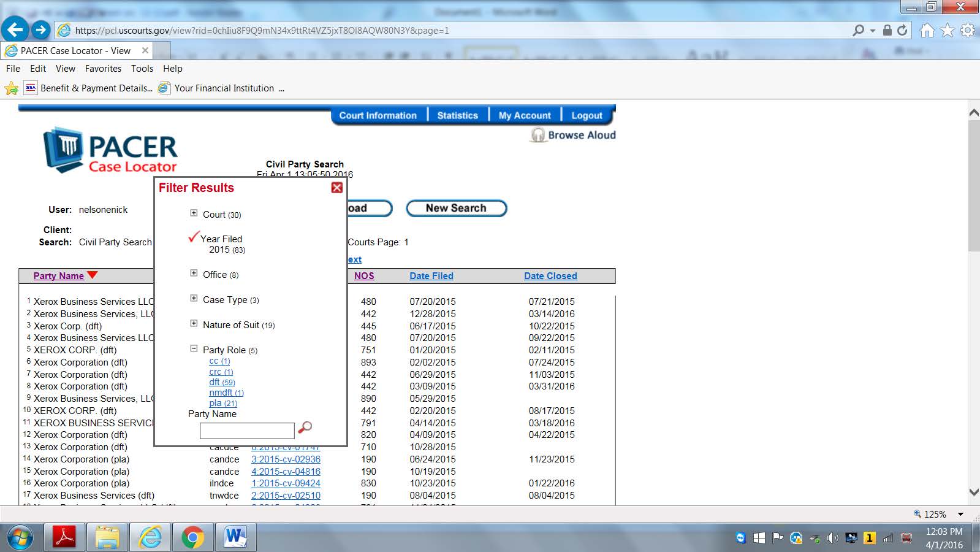Click the PACER Case Locator logo
Viewport: 980px width, 552px height.
(x=110, y=150)
